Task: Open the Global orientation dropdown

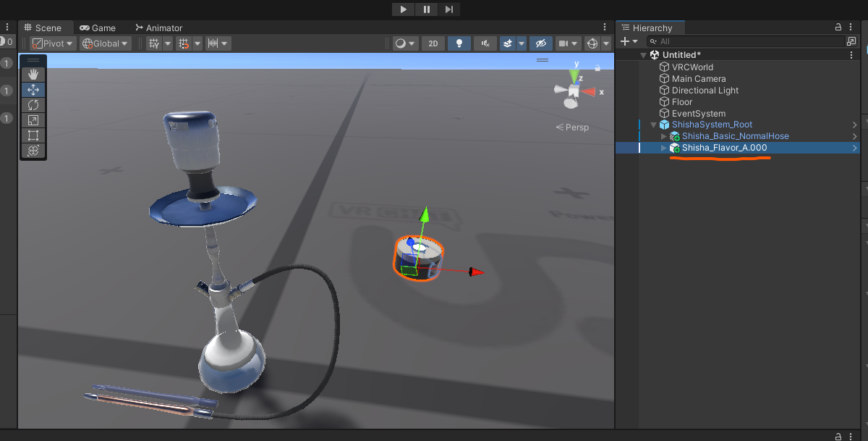Action: (x=106, y=43)
